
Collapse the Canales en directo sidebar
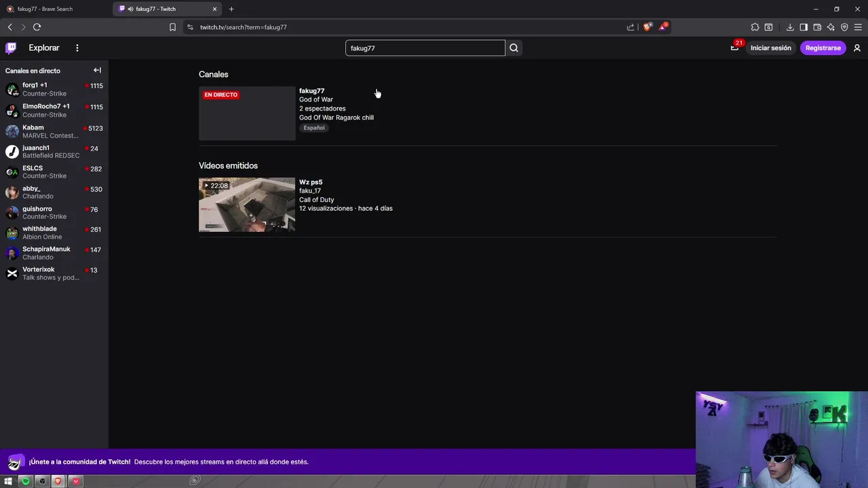tap(97, 70)
